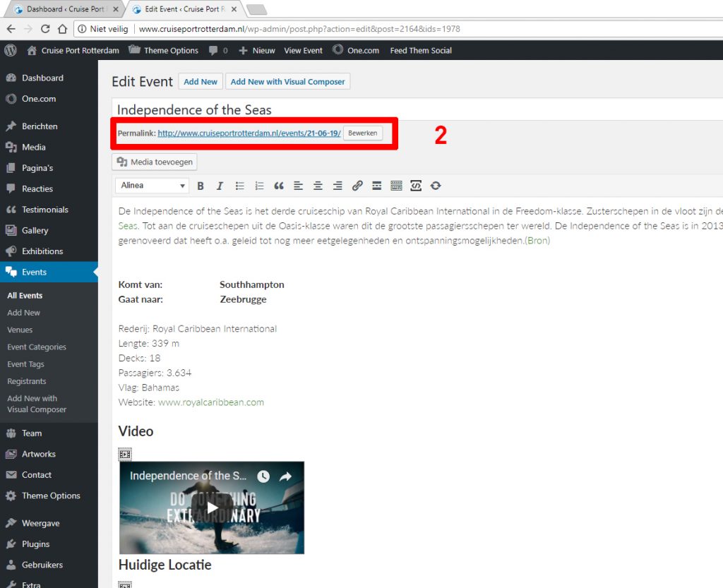Open Gebruikers in the sidebar
Viewport: 723px width, 588px height.
pos(49,565)
